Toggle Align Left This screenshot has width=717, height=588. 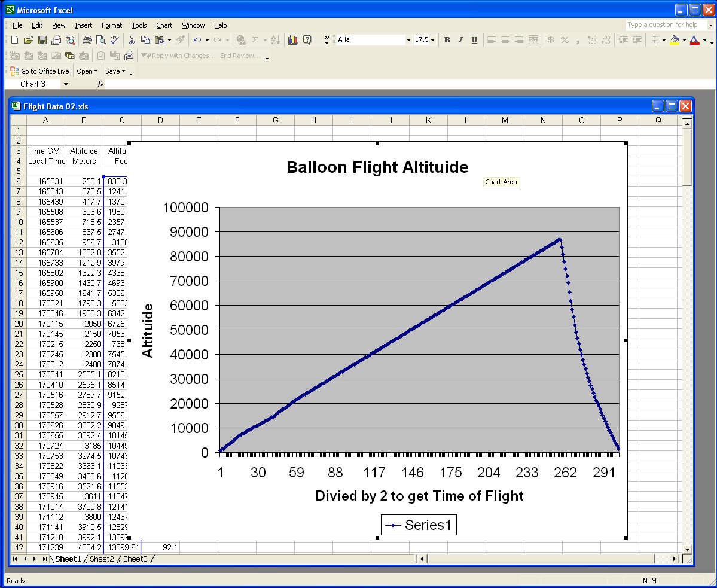pyautogui.click(x=491, y=40)
